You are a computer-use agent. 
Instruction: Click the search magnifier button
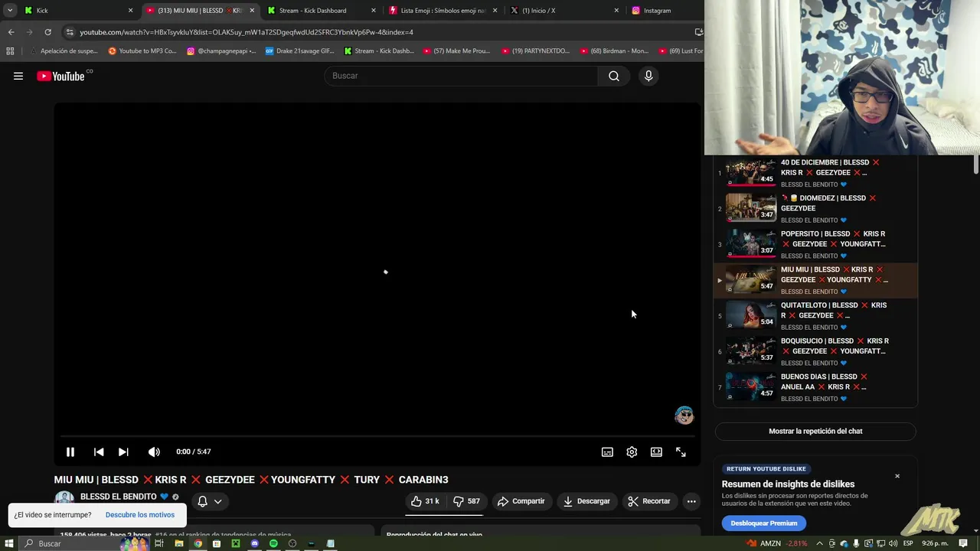point(614,76)
